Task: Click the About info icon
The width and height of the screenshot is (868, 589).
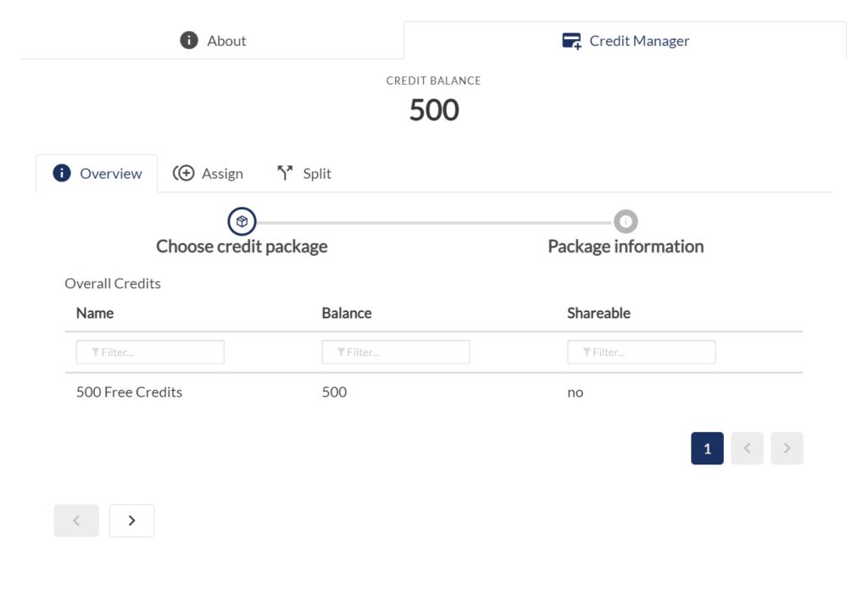Action: pyautogui.click(x=189, y=41)
